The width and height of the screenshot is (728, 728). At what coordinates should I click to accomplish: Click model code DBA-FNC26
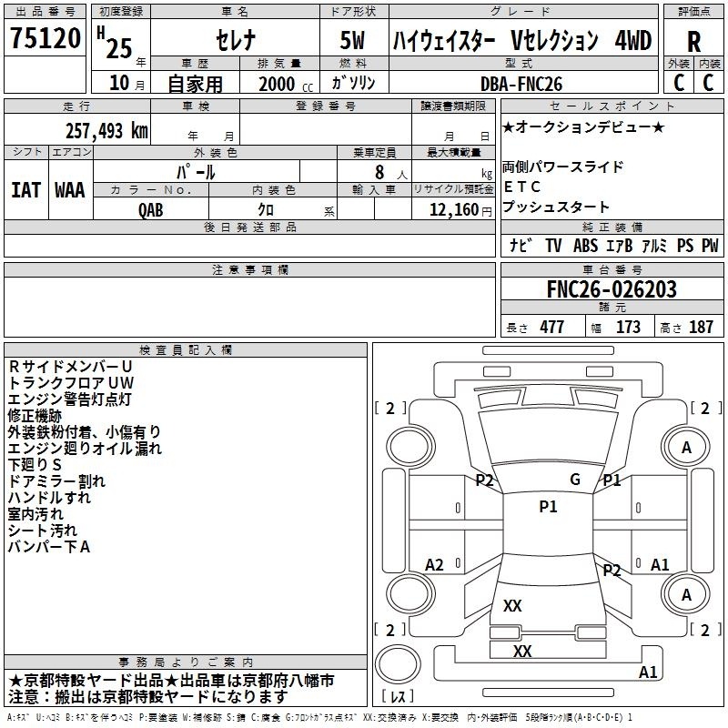521,84
